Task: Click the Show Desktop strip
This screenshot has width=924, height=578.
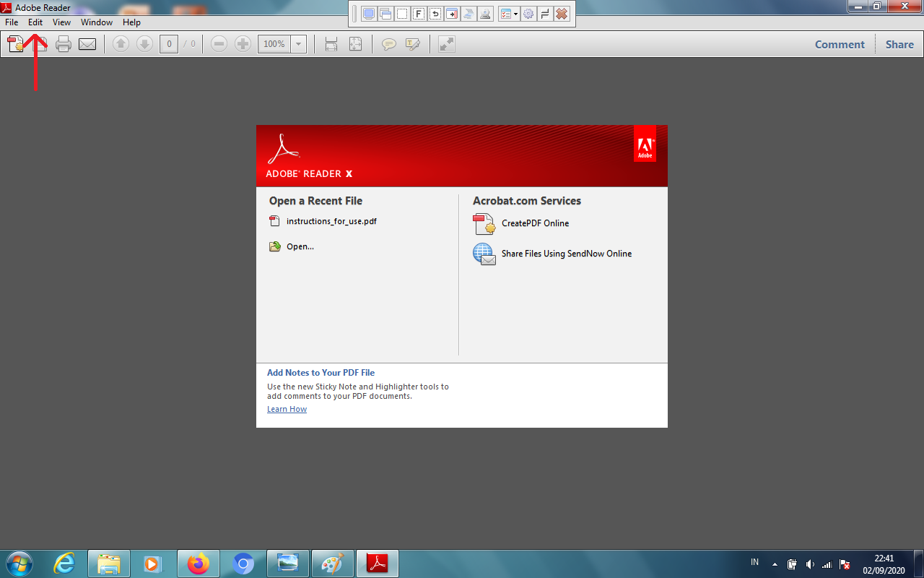Action: pyautogui.click(x=918, y=564)
